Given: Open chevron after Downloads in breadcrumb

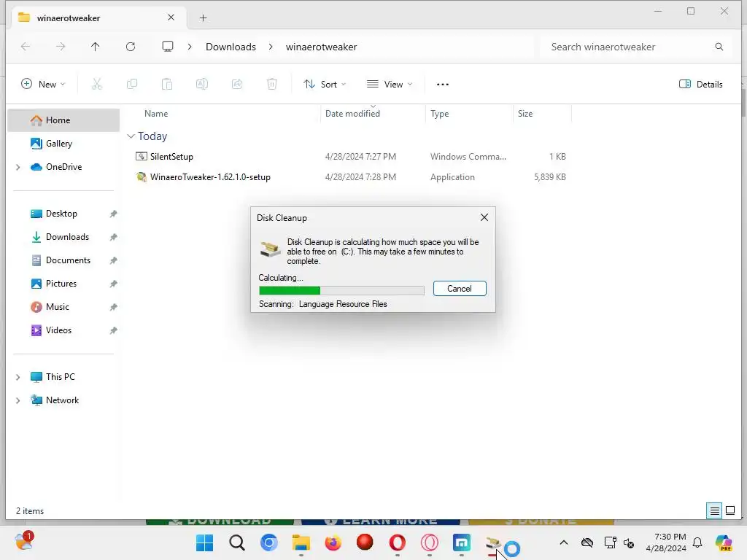Looking at the screenshot, I should click(271, 47).
